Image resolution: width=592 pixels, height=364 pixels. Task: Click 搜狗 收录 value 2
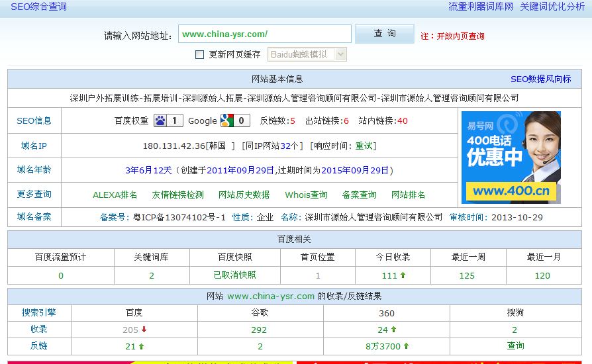pyautogui.click(x=515, y=330)
